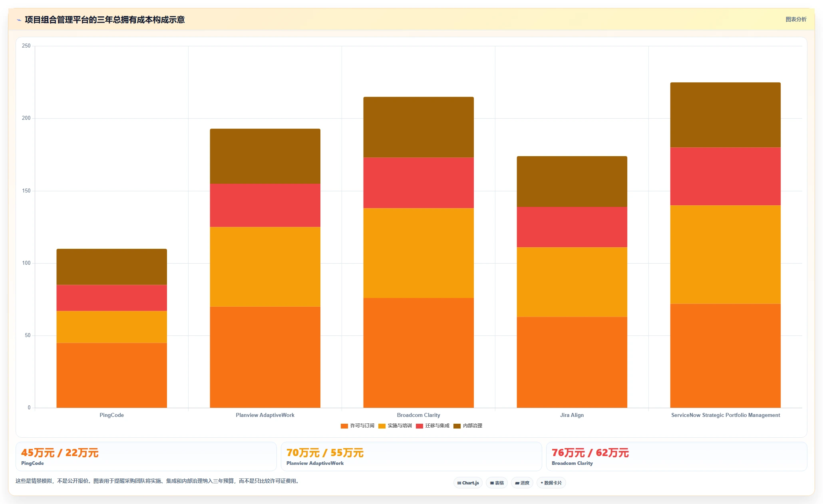Viewport: 823px width, 504px height.
Task: Select Jira Align's orange 许可与订阅 segment
Action: click(x=572, y=362)
